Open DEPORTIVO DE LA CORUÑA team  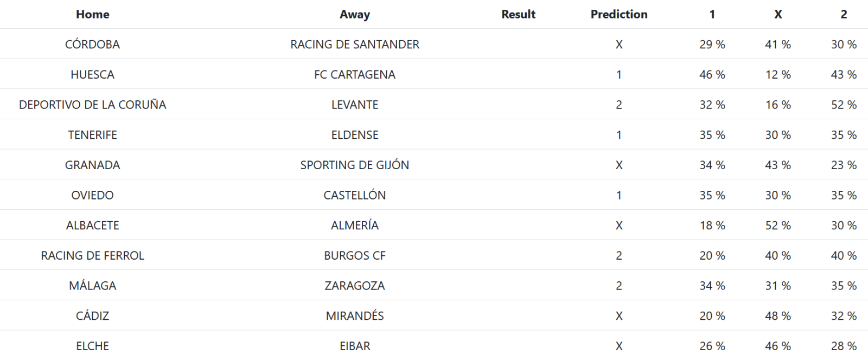pyautogui.click(x=92, y=105)
